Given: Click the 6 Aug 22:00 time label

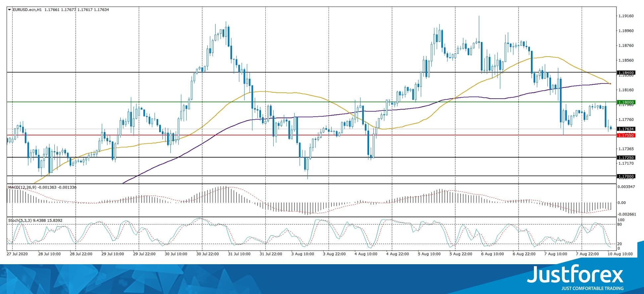Looking at the screenshot, I should 524,254.
